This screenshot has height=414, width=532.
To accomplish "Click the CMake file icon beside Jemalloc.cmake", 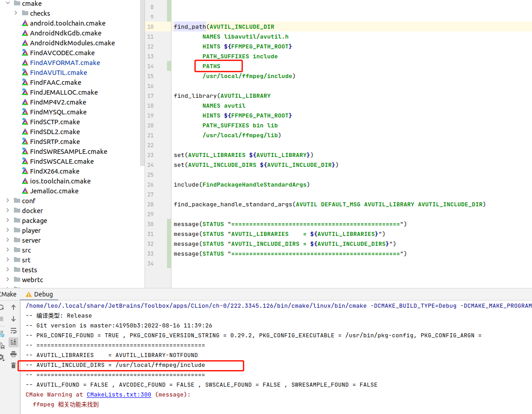I will (x=25, y=191).
